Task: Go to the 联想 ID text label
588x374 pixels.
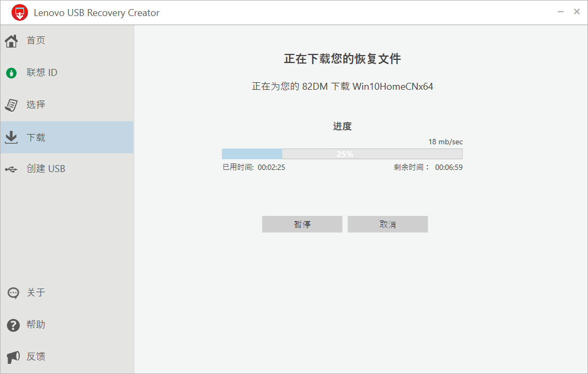Action: point(42,73)
